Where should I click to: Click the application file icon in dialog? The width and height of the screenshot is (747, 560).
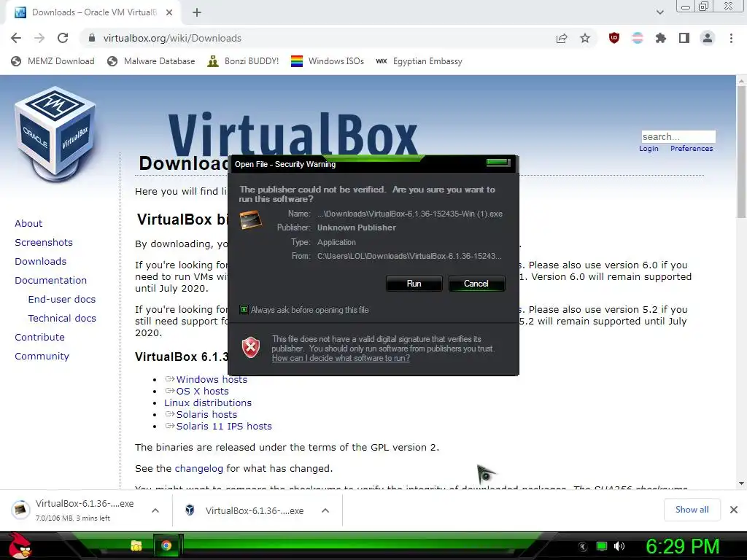click(x=251, y=220)
